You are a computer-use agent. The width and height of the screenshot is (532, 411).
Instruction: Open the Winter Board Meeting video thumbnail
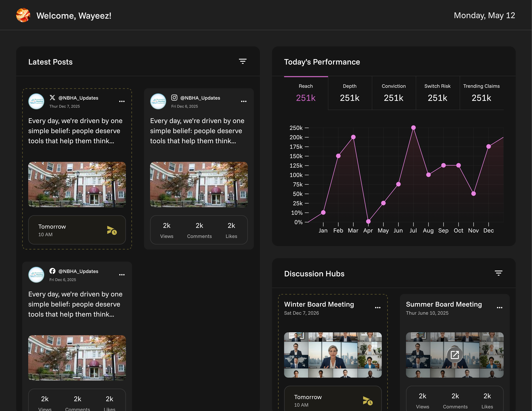(333, 355)
